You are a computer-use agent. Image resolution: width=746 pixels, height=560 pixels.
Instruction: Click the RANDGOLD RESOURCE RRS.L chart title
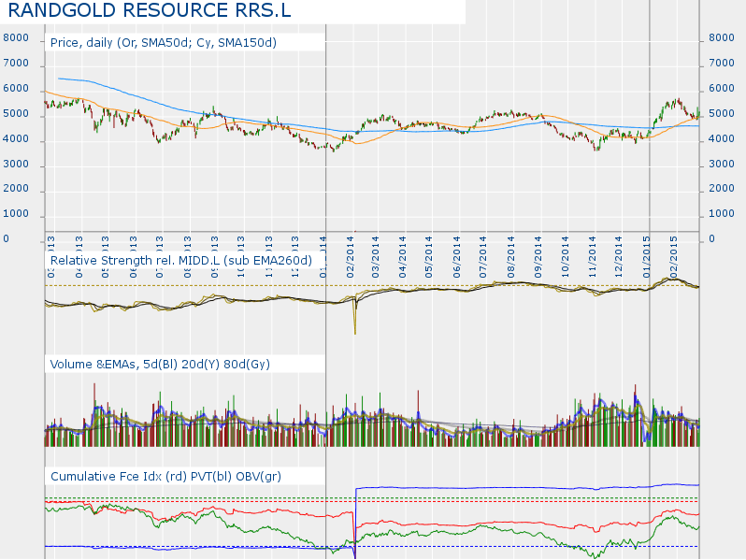(x=133, y=11)
